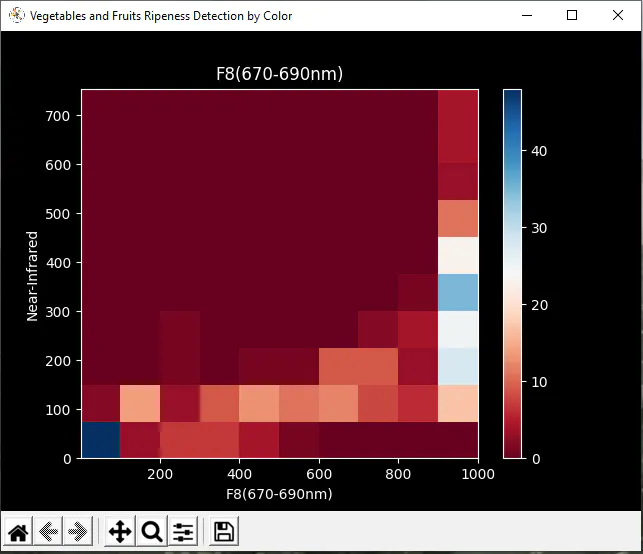Activate the Zoom to rectangle magnifier
This screenshot has height=554, width=643.
tap(152, 532)
